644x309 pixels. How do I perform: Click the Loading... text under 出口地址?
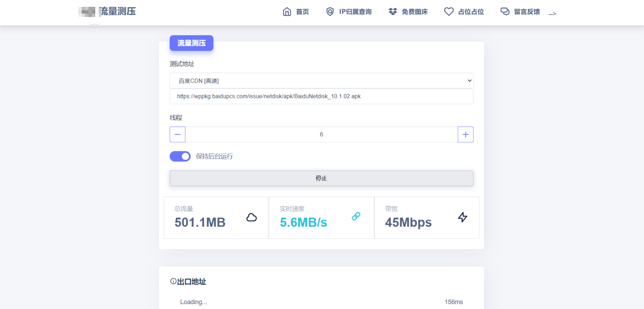(194, 302)
